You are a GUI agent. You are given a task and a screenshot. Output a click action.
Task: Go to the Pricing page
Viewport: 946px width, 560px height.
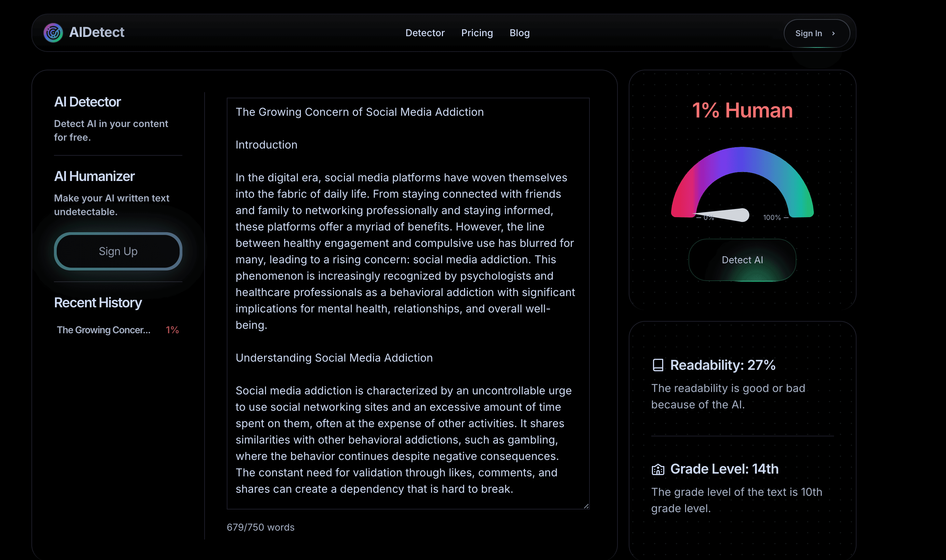coord(476,33)
